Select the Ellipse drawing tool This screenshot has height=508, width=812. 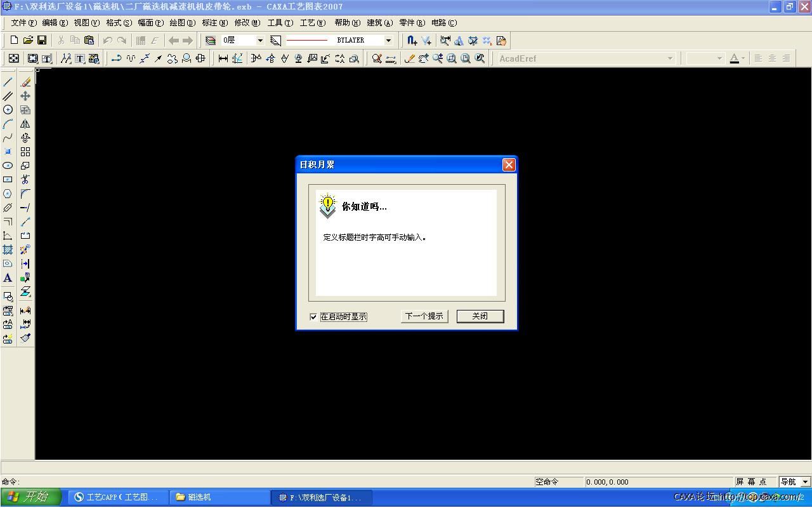click(x=8, y=165)
